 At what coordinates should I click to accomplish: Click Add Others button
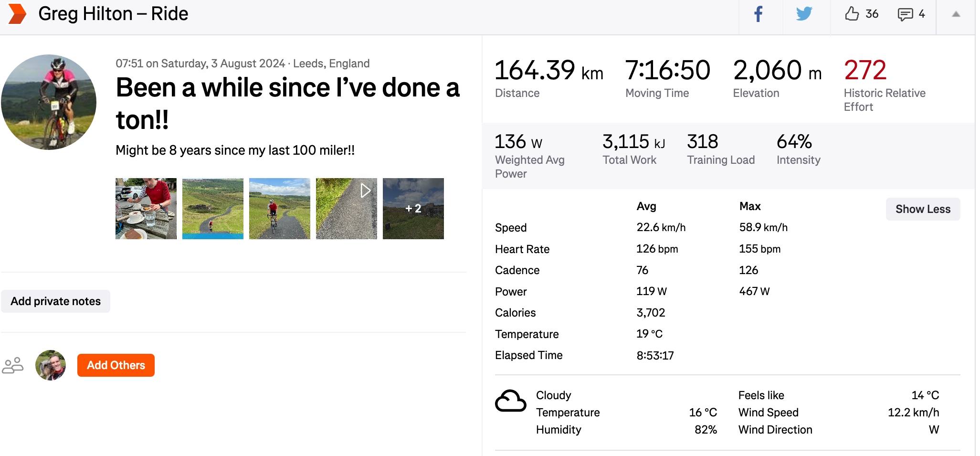[116, 365]
